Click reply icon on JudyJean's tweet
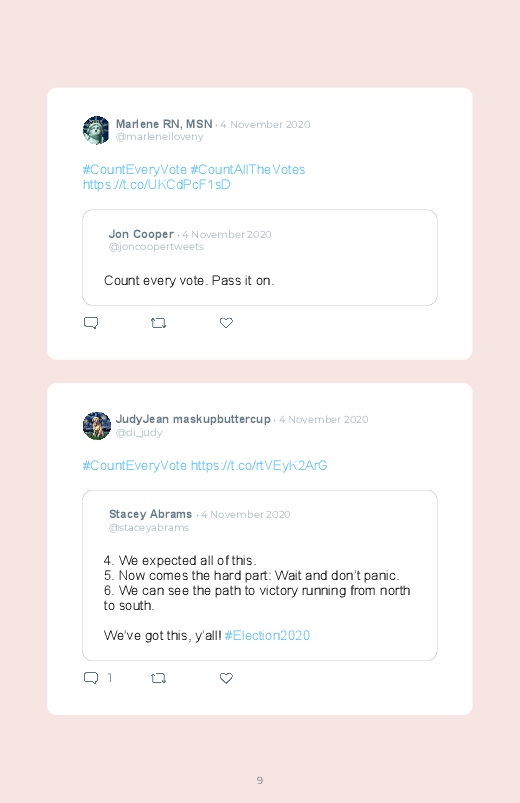 click(91, 678)
